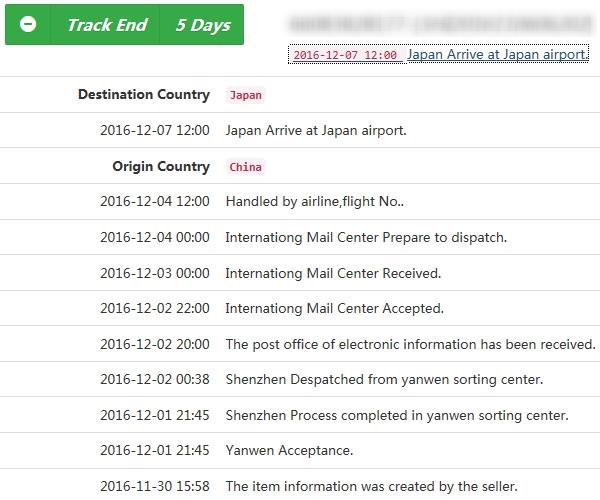Click the Track End status button
Screen dimensions: 600x500
[105, 24]
